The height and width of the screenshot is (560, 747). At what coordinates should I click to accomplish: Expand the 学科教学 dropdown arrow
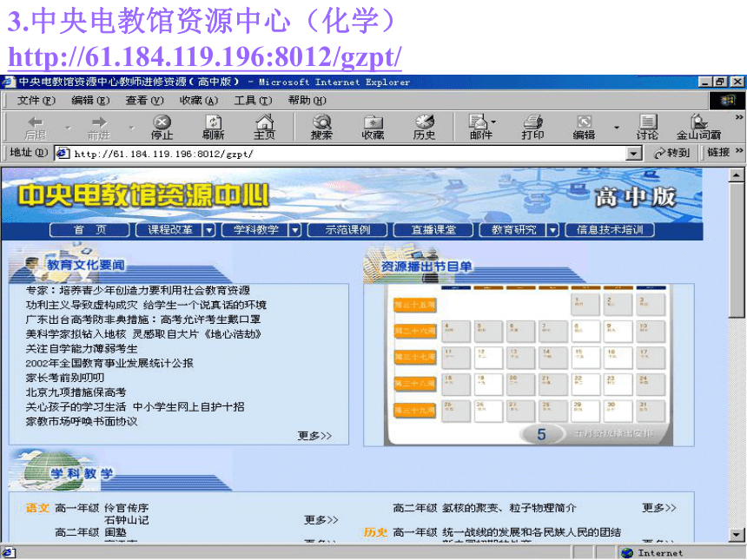[295, 230]
